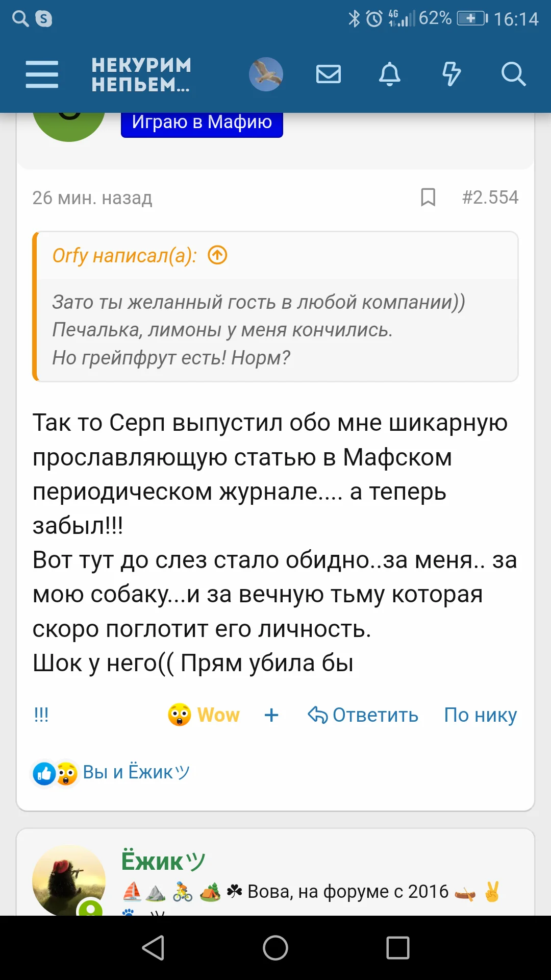The width and height of the screenshot is (551, 980).
Task: Report post using !!! link
Action: click(x=41, y=715)
